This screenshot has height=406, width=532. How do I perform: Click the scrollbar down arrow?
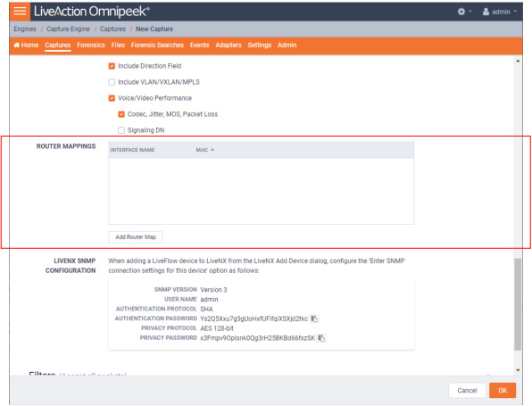(x=518, y=370)
